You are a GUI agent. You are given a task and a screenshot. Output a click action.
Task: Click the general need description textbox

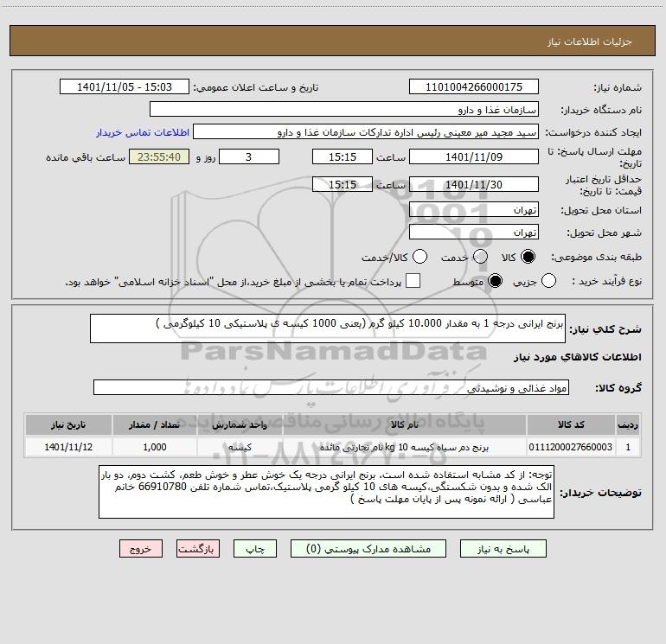pyautogui.click(x=328, y=328)
